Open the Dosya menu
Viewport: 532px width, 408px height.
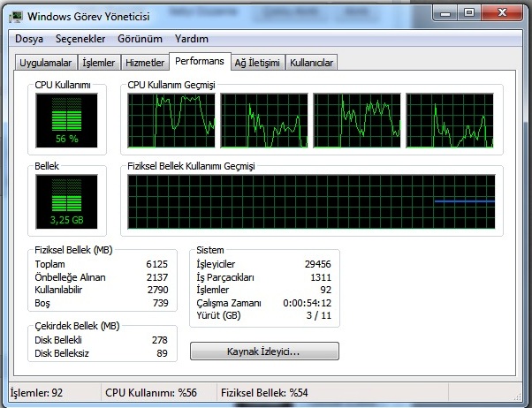(x=29, y=39)
